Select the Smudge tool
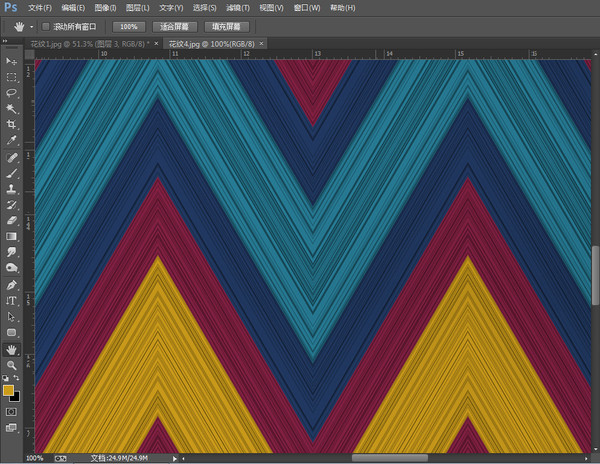 tap(11, 252)
